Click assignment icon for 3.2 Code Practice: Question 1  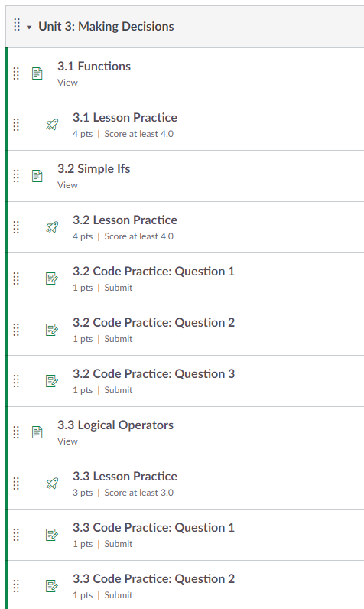point(52,278)
